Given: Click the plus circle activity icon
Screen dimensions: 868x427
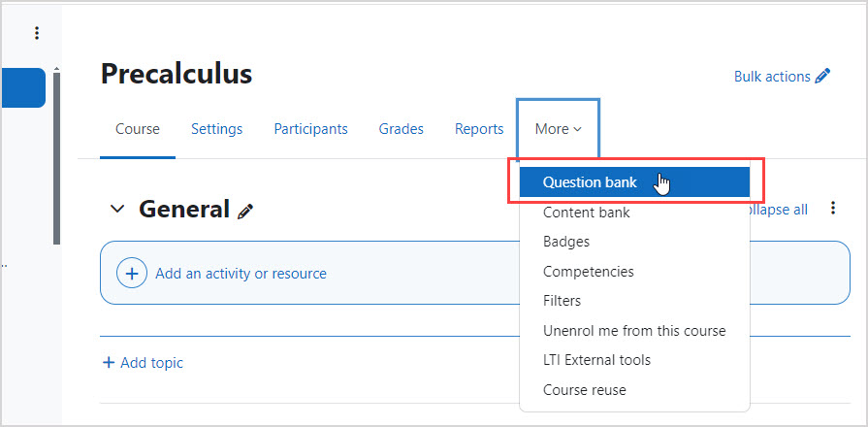Looking at the screenshot, I should click(x=132, y=273).
